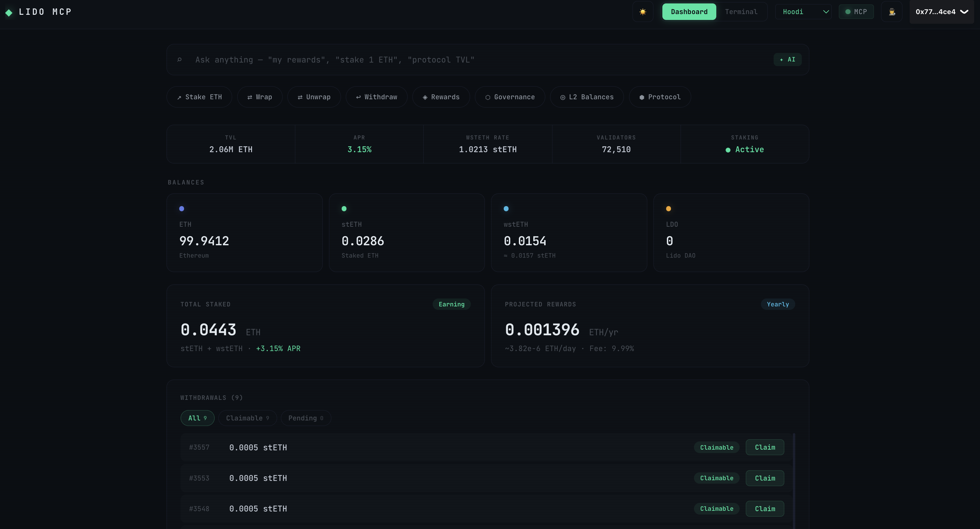
Task: Click the Total Staked value 0.0443
Action: tap(208, 329)
